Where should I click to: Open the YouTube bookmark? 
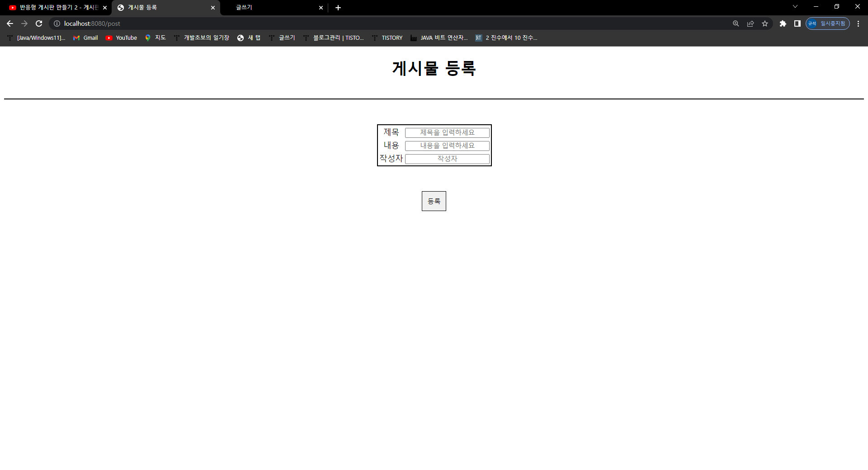point(121,38)
